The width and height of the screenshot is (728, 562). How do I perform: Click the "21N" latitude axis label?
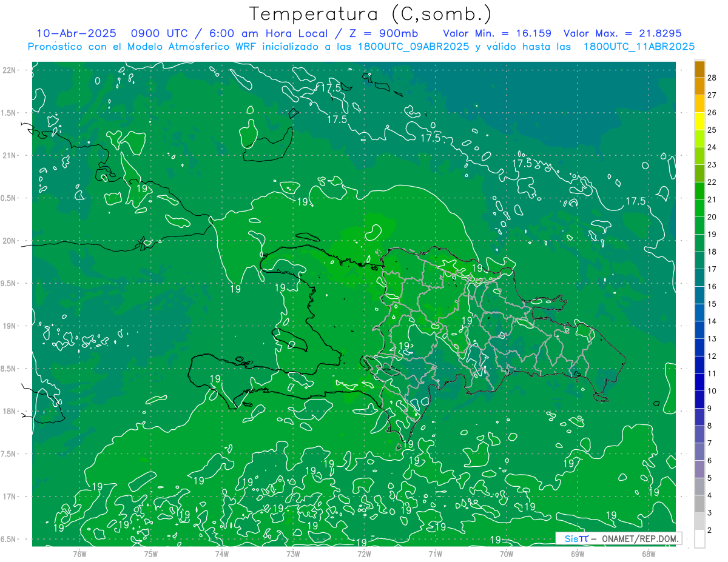(8, 155)
